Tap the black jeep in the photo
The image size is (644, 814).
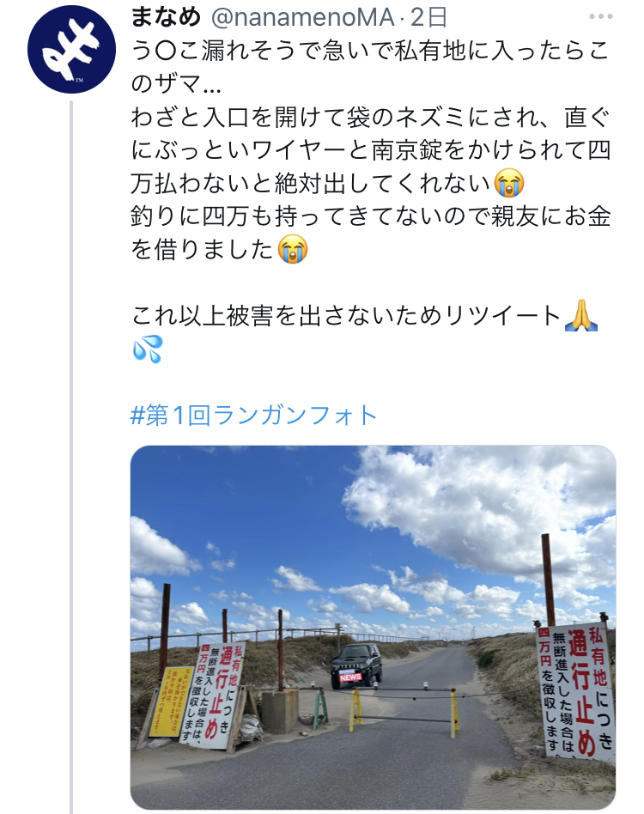pyautogui.click(x=356, y=665)
